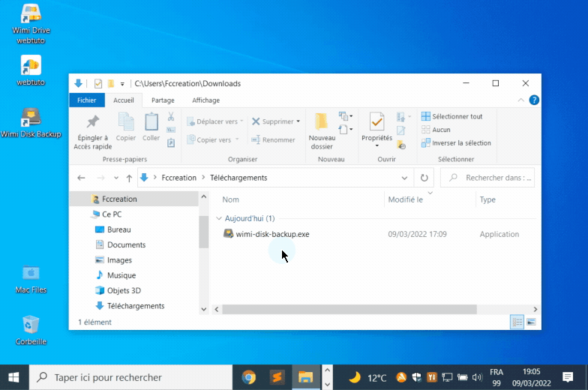
Task: Open the Windows Start menu
Action: click(x=13, y=377)
